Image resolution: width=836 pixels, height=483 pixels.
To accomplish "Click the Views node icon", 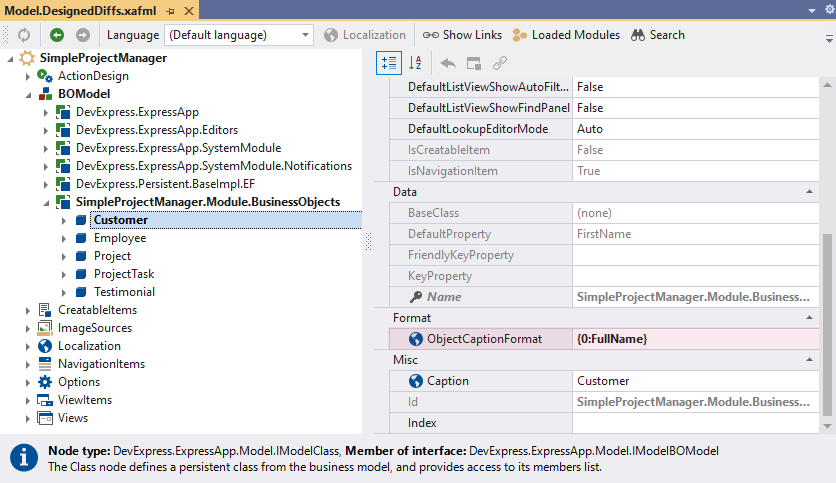I will (45, 418).
